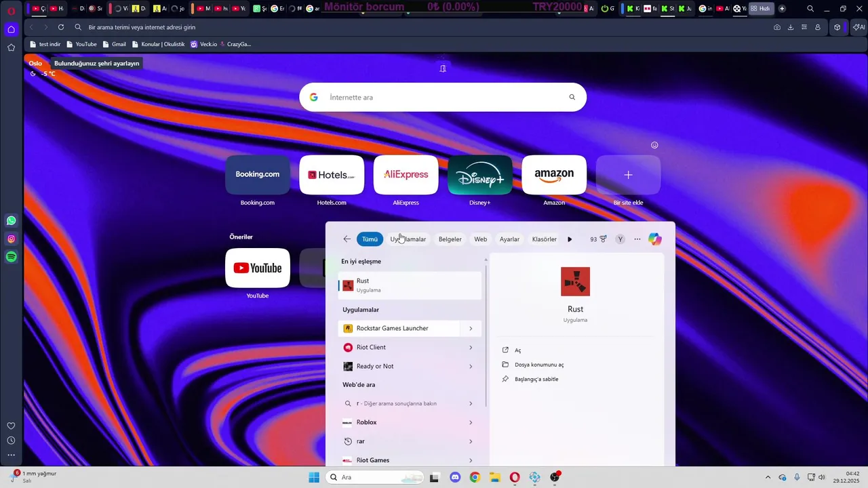Image resolution: width=868 pixels, height=488 pixels.
Task: Open Windows Start button
Action: coord(314,477)
